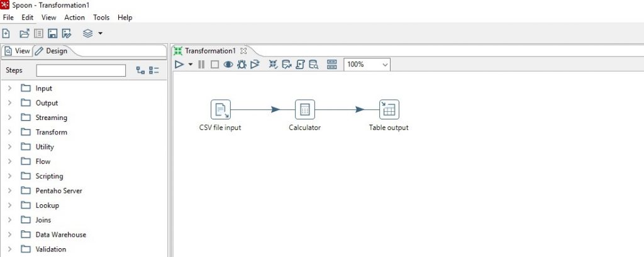Expand the Streaming folder chevron
Viewport: 644px width, 257px height.
pos(10,118)
